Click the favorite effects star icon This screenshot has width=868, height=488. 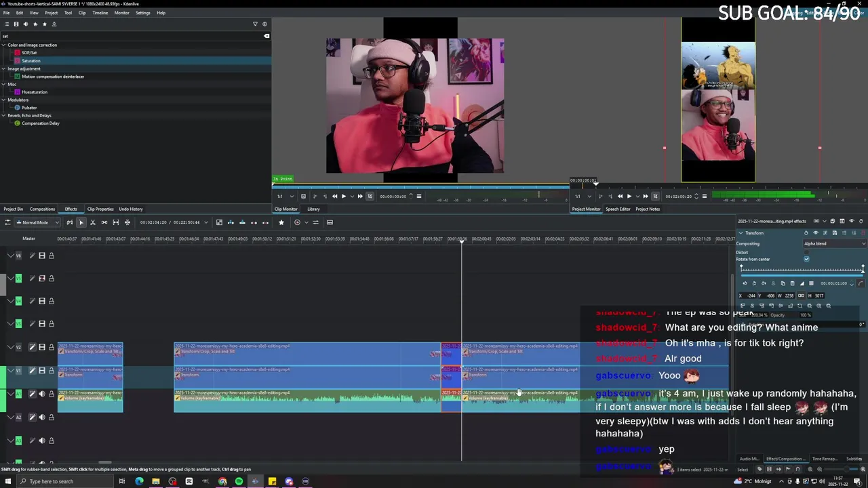tap(281, 222)
